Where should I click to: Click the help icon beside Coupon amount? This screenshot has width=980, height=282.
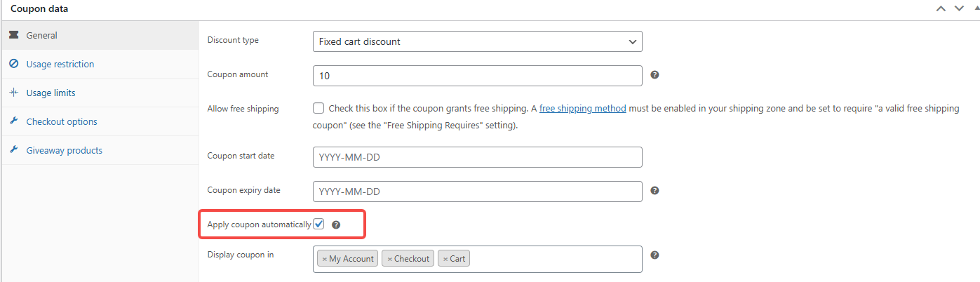coord(655,74)
